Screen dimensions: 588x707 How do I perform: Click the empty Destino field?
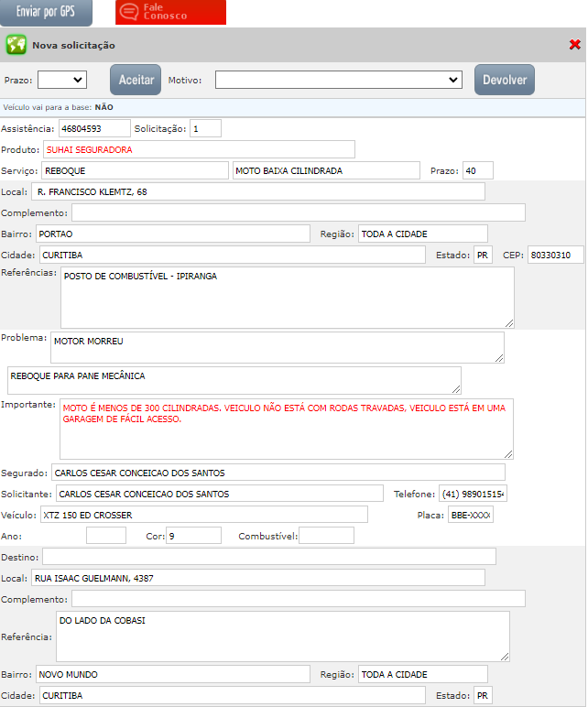pyautogui.click(x=269, y=557)
